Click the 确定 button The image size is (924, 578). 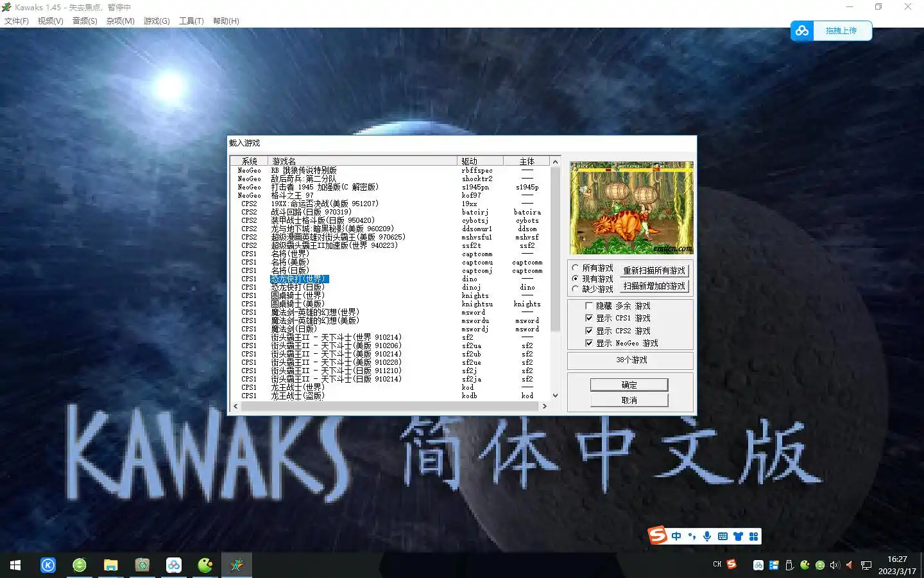tap(629, 385)
